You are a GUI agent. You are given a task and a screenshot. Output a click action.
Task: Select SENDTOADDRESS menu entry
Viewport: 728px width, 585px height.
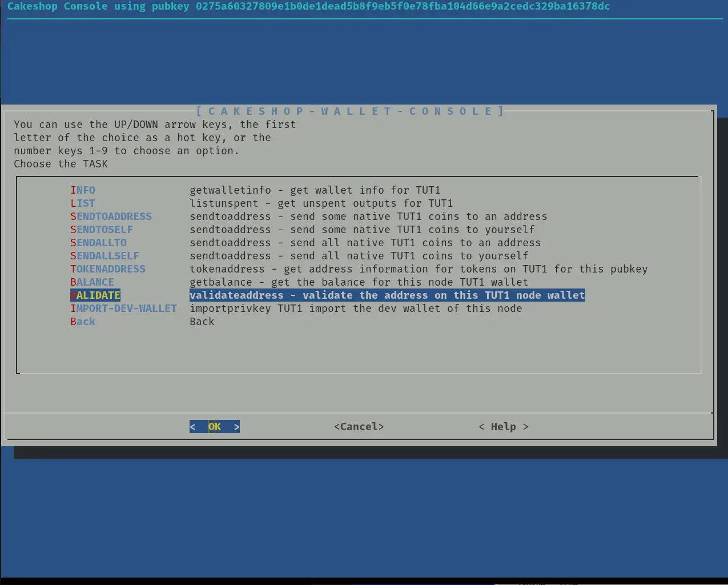tap(111, 217)
